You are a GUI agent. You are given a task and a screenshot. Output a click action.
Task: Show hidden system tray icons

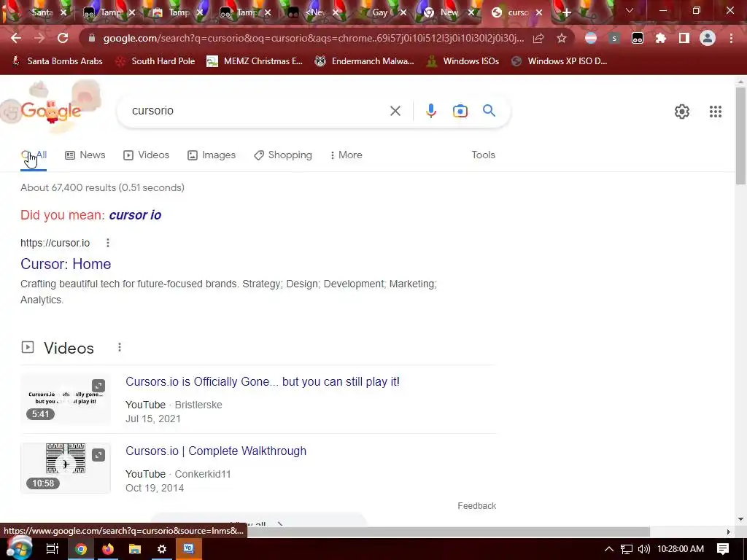(x=609, y=549)
